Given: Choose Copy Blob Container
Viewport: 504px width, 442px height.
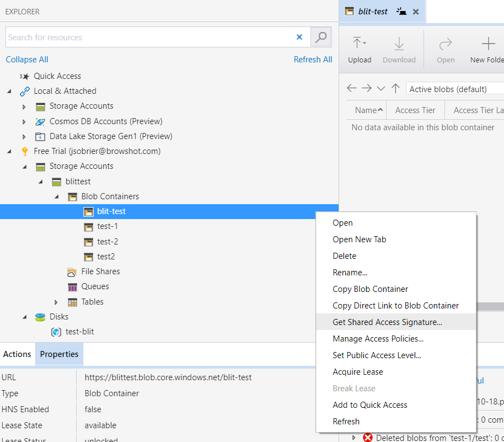Looking at the screenshot, I should tap(396, 289).
